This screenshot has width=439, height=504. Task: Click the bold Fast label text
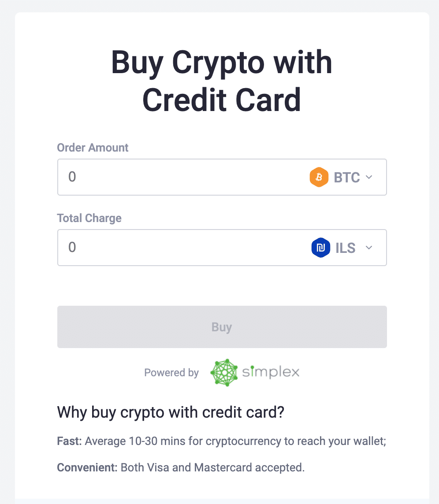tap(70, 441)
